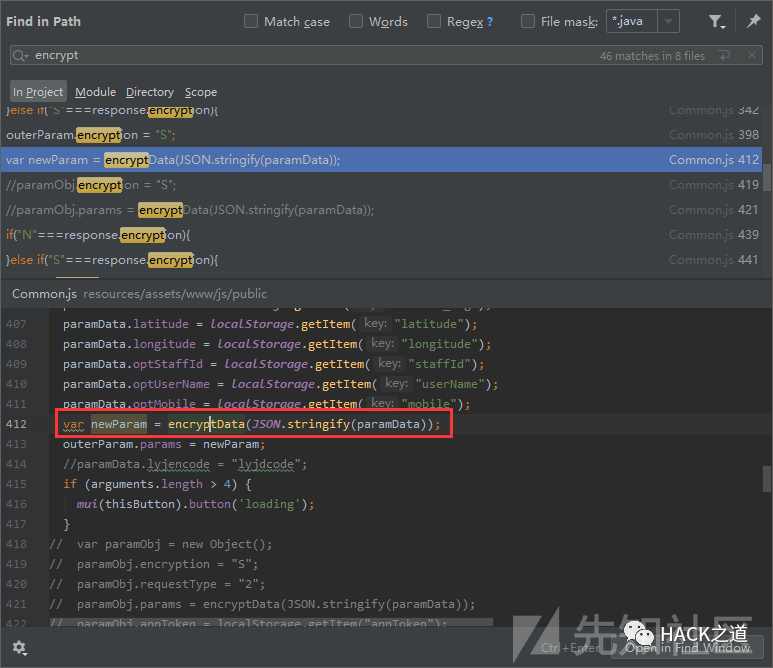Click commented encryptData line 421
Screen dimensions: 773x668
[262, 604]
